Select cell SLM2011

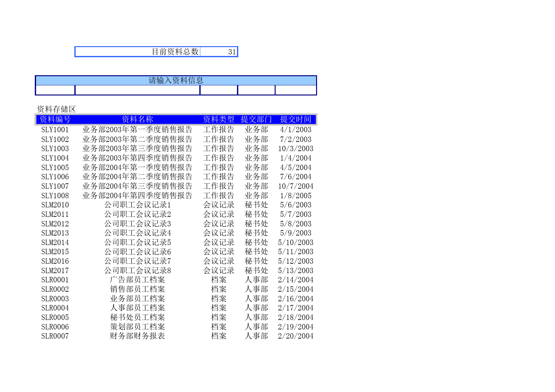click(55, 214)
